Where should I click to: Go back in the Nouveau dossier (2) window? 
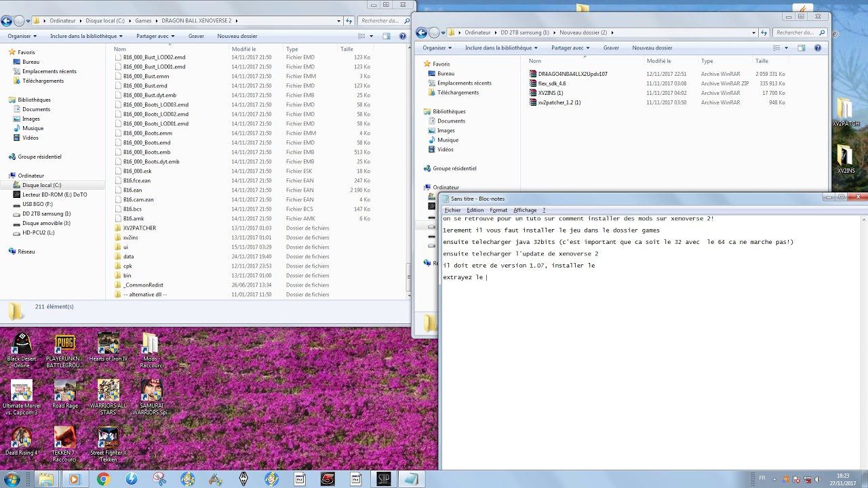422,33
